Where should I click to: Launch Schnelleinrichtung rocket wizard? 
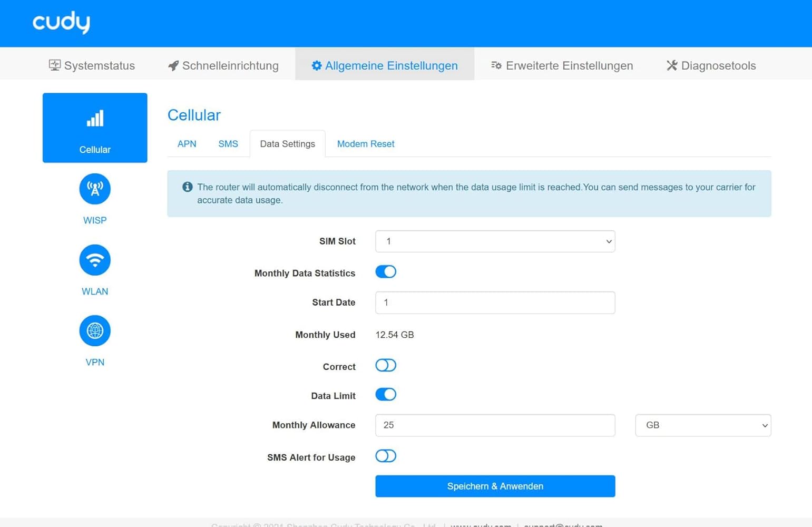[x=223, y=65]
